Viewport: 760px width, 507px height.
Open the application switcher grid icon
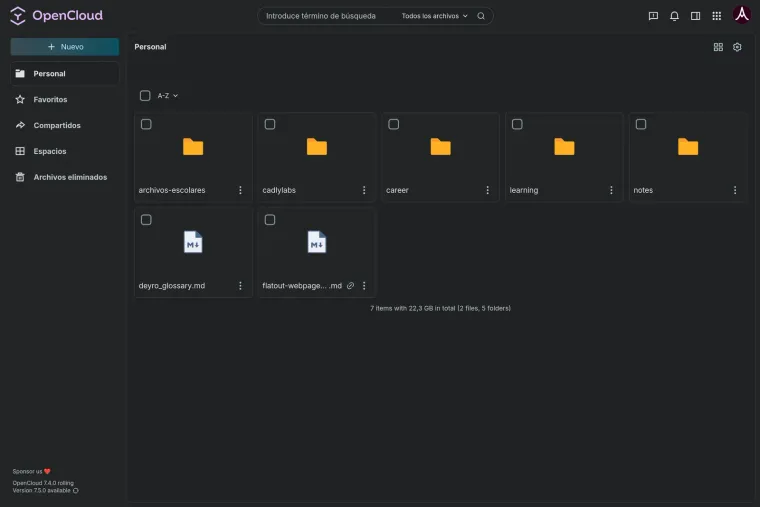tap(717, 16)
